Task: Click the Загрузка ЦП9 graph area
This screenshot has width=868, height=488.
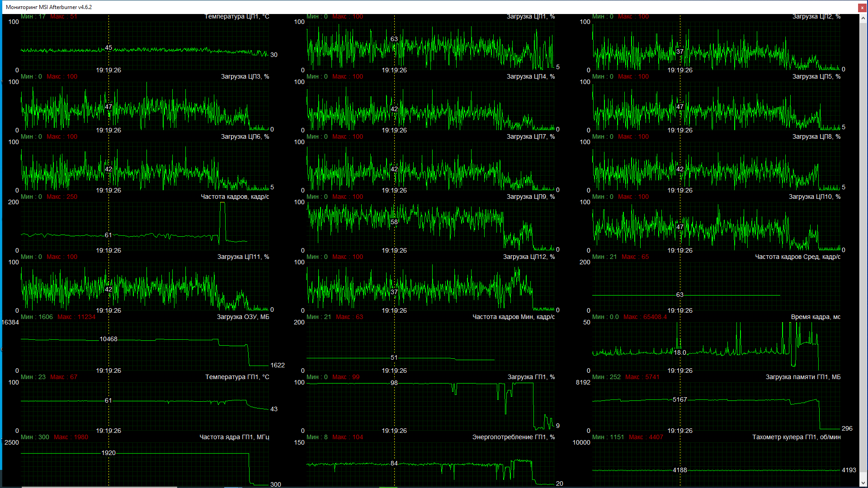Action: point(430,226)
